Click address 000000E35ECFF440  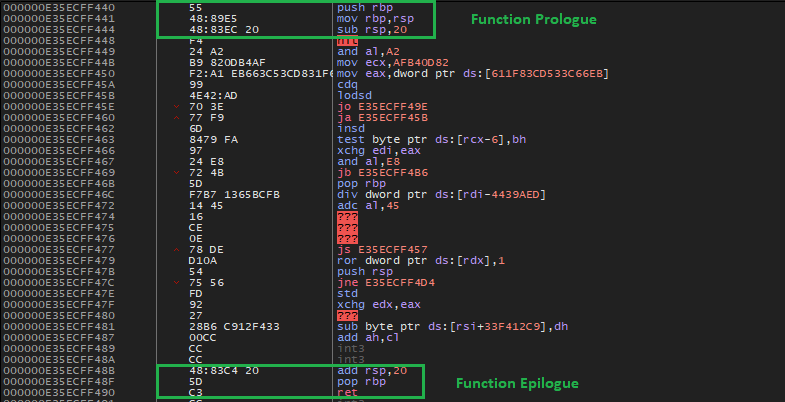tap(59, 8)
